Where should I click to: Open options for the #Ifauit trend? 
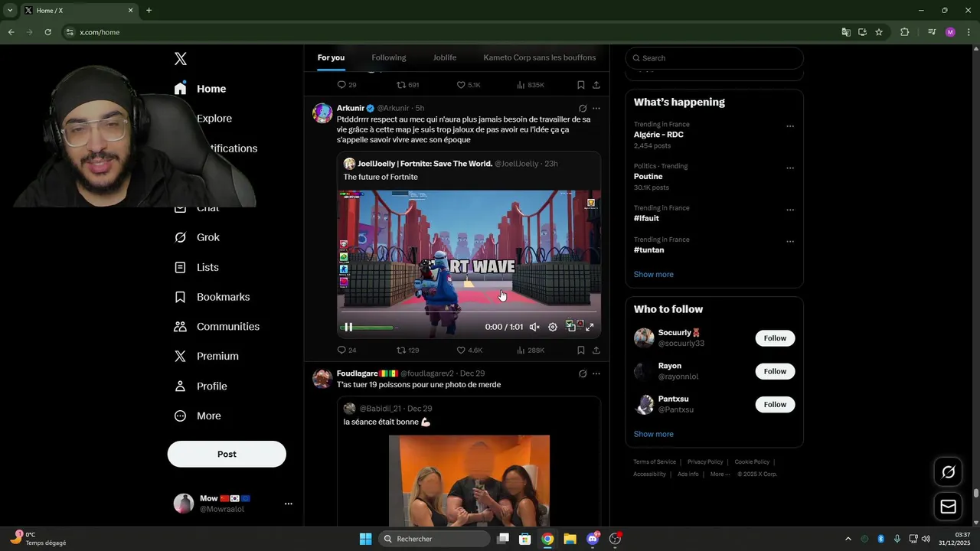coord(790,210)
